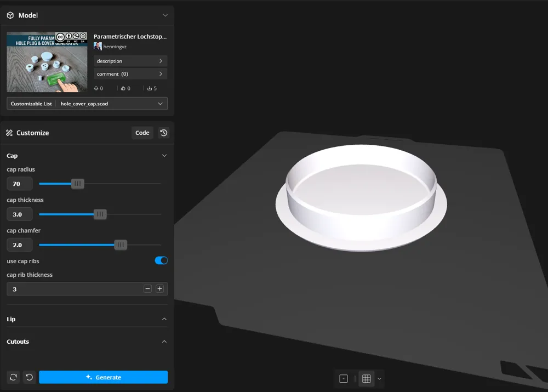Open the hole plug model thumbnail
This screenshot has width=548, height=392.
[47, 62]
